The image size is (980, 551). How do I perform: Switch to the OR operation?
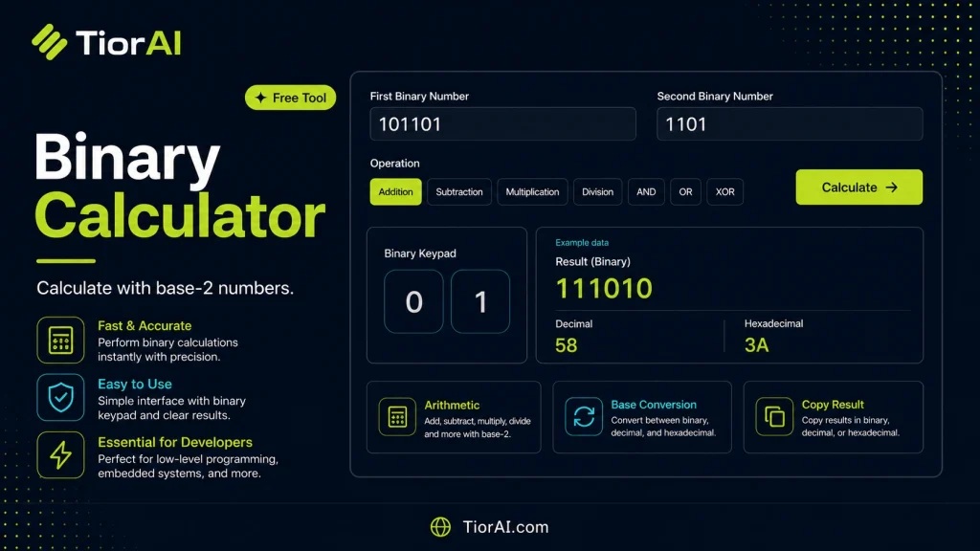click(x=685, y=191)
